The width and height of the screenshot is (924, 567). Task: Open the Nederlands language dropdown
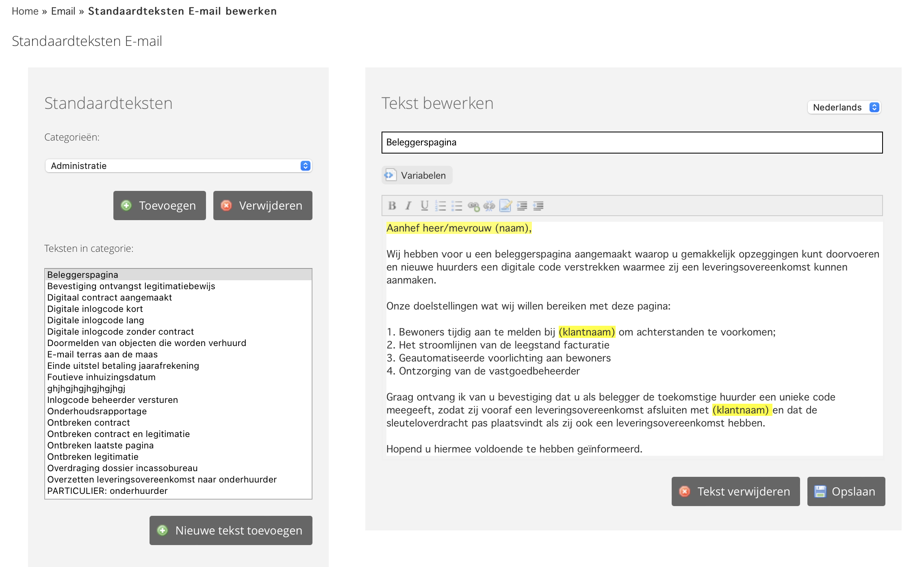click(x=844, y=107)
